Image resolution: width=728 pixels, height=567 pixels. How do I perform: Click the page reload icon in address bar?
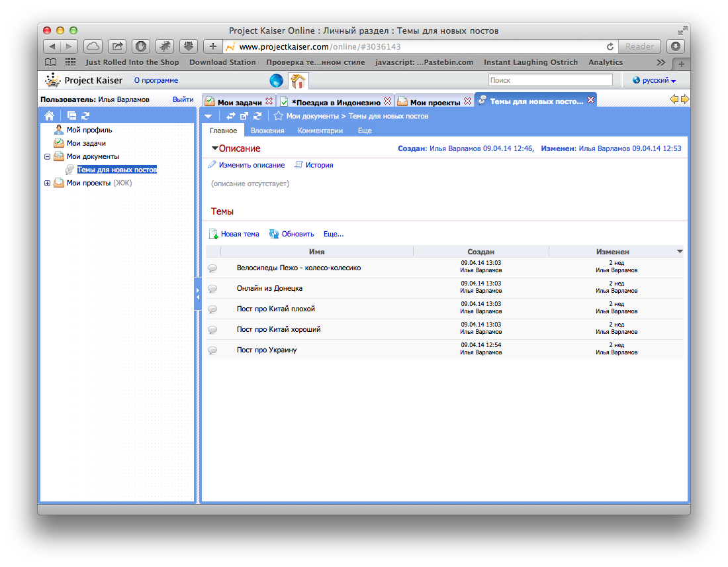pos(610,46)
